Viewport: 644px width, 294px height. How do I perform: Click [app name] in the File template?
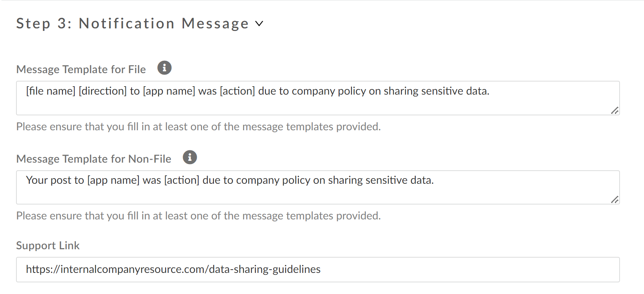pyautogui.click(x=169, y=91)
